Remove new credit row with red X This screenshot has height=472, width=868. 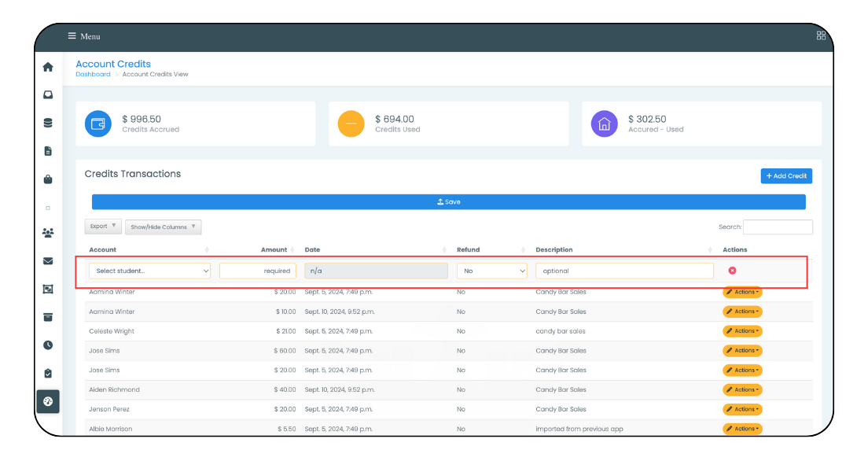click(x=733, y=271)
